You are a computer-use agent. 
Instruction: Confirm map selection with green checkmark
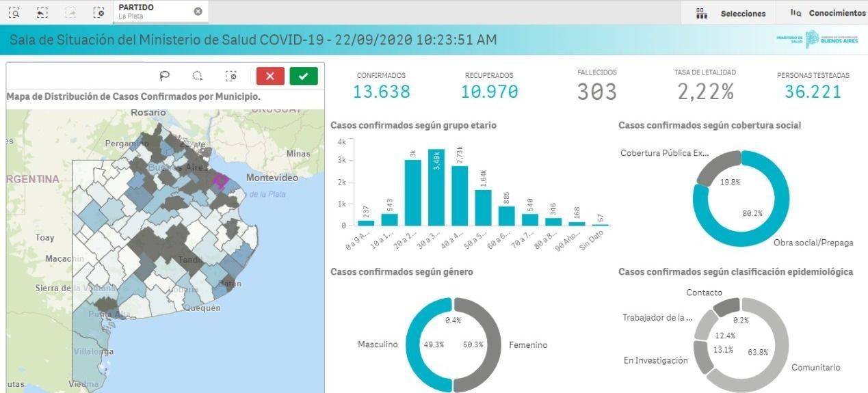pos(303,76)
